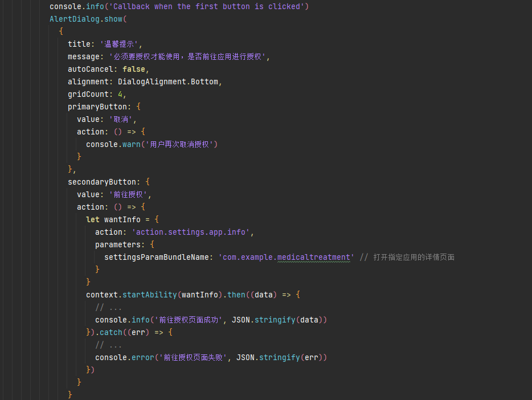
Task: Click the autoCancel false value
Action: (x=134, y=69)
